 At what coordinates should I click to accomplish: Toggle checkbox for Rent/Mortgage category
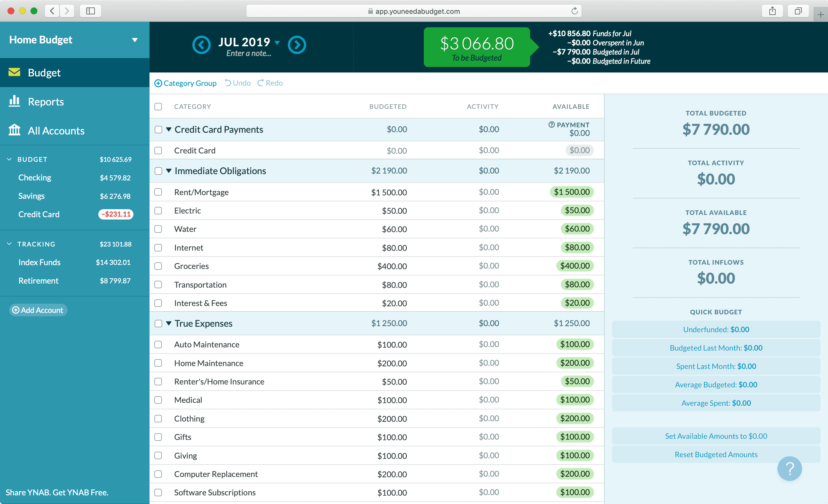click(158, 191)
